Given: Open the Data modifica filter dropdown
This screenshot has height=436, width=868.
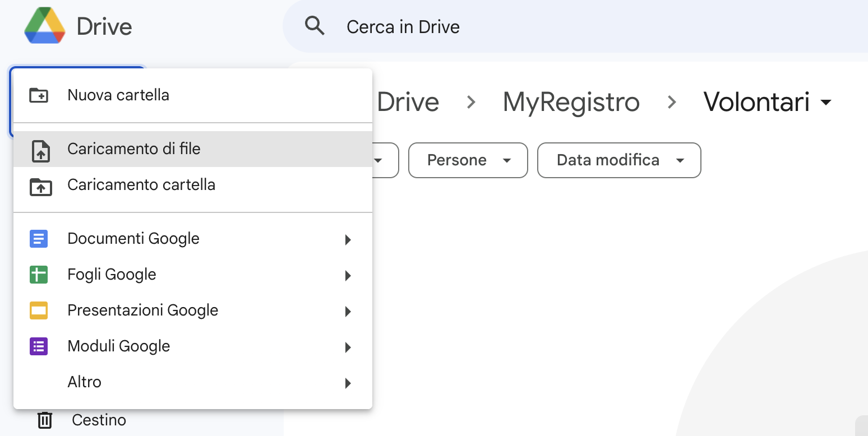Looking at the screenshot, I should (619, 160).
